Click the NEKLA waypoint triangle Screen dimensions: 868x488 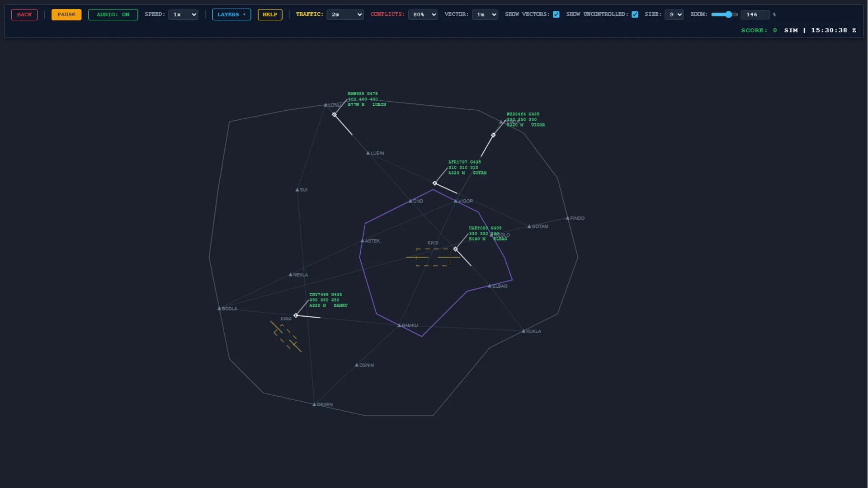tap(290, 274)
